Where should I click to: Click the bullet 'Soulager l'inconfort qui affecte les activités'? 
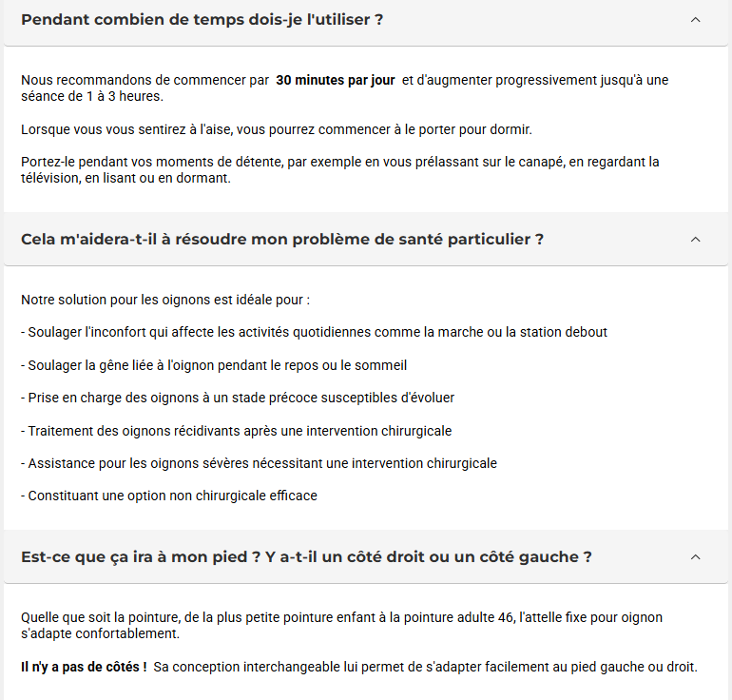pos(314,332)
